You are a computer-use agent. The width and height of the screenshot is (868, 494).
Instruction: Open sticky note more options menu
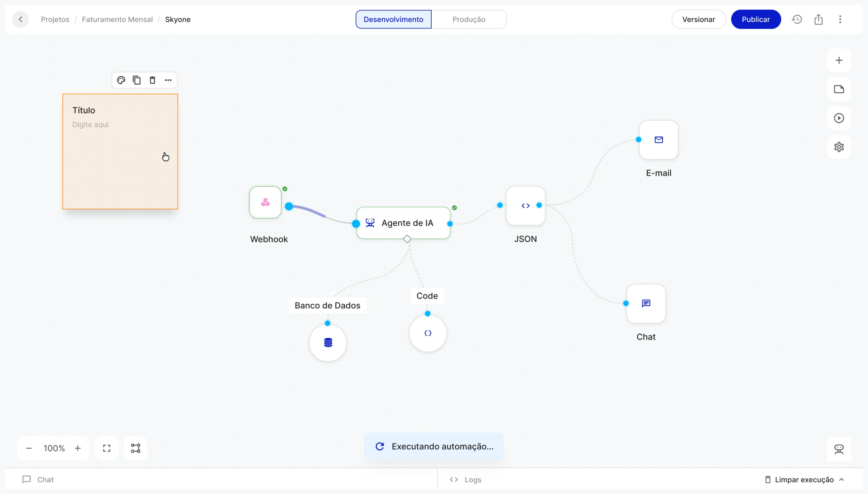point(168,80)
